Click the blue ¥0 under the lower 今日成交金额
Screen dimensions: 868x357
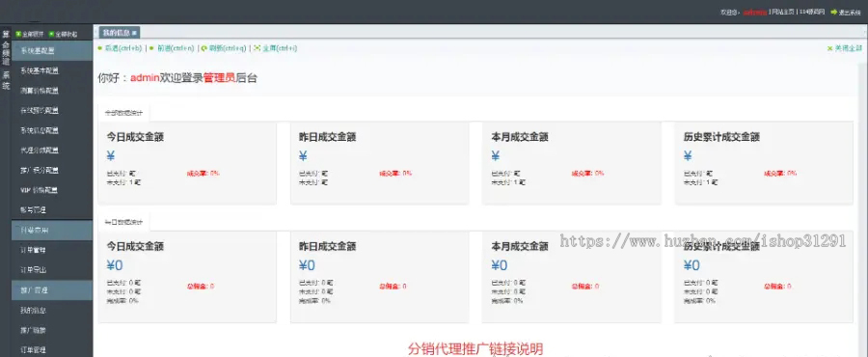(115, 265)
